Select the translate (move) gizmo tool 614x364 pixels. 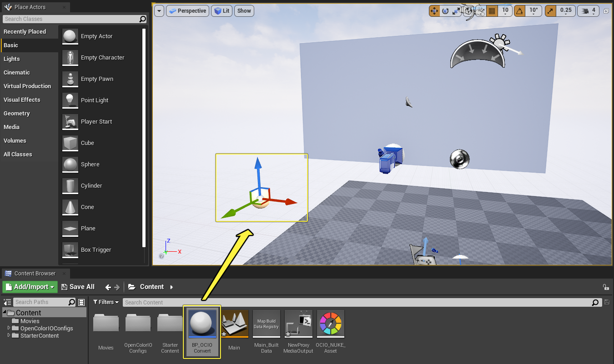click(x=434, y=11)
